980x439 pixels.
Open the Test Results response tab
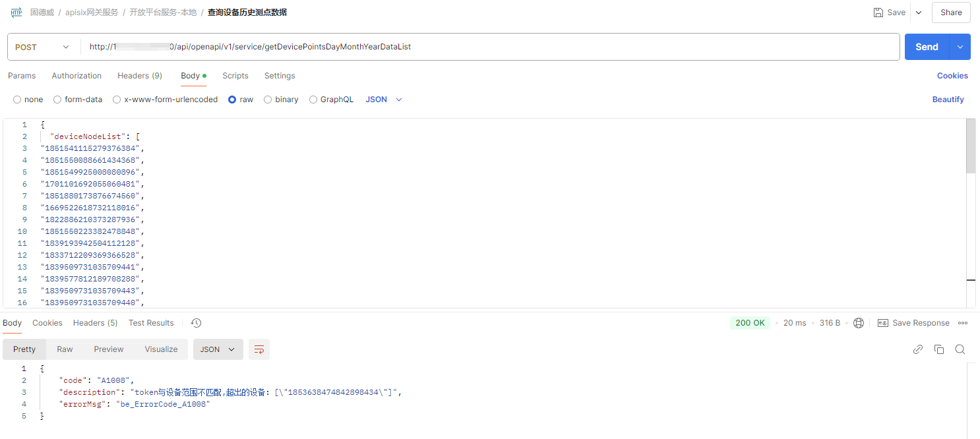(151, 323)
